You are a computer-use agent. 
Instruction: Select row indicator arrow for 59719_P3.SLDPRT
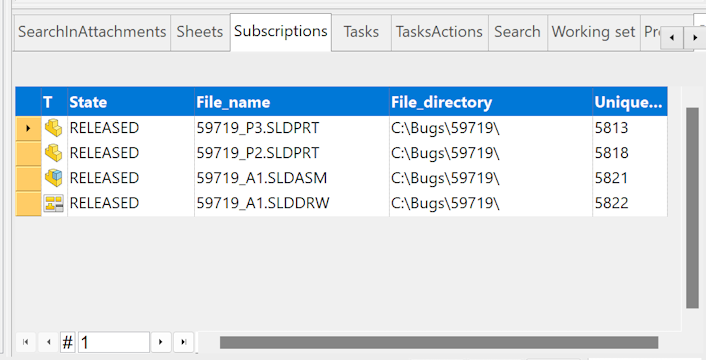pos(28,128)
